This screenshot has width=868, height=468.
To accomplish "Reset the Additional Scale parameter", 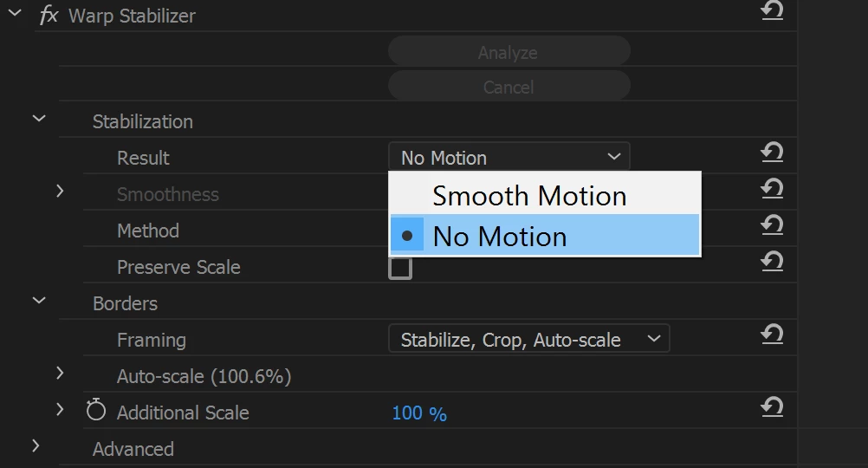I will pyautogui.click(x=772, y=407).
